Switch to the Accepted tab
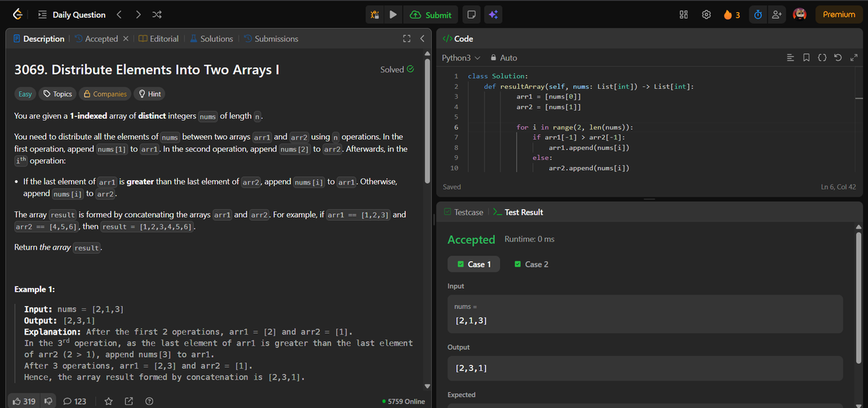 (96, 38)
